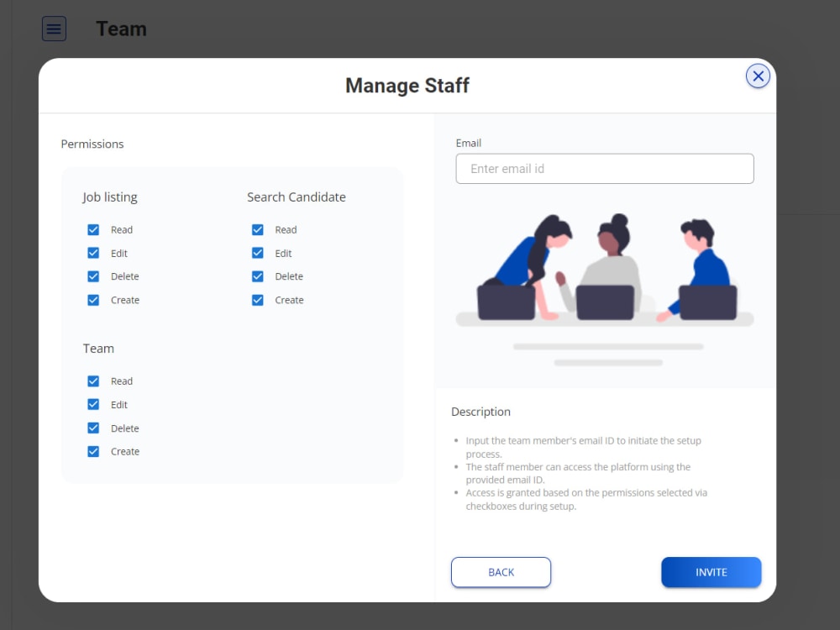Click text "Access is granted based on the permissions"
The image size is (840, 630).
(x=560, y=493)
